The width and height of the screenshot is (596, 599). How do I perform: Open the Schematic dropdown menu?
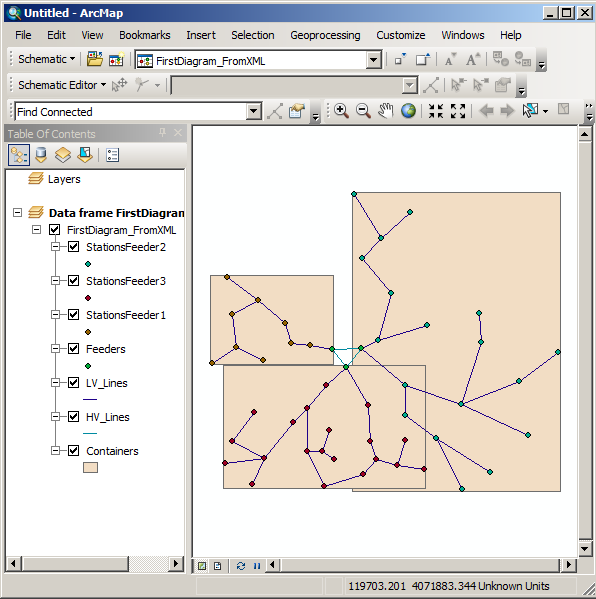tap(46, 59)
